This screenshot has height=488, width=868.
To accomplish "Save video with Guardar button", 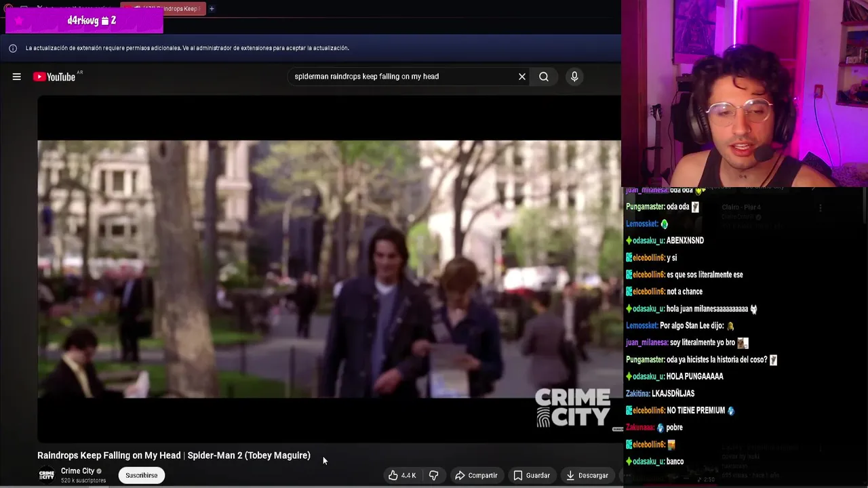I will pos(532,475).
